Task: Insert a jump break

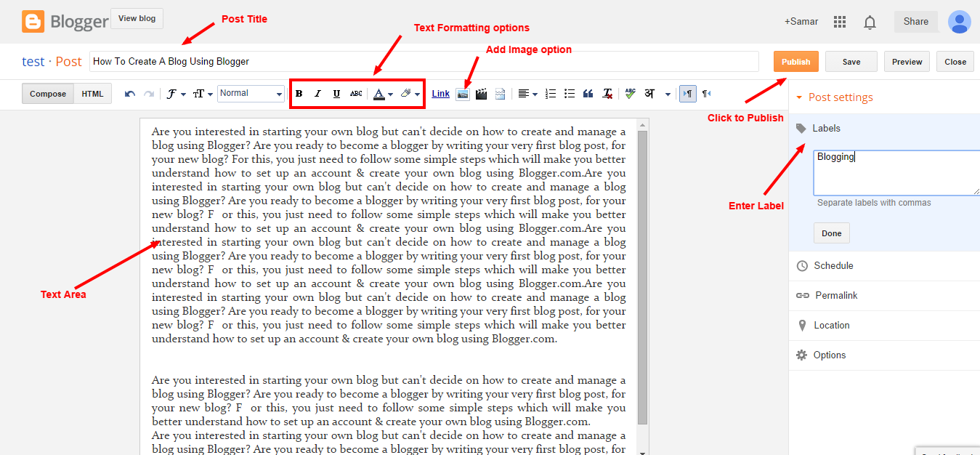Action: (x=500, y=94)
